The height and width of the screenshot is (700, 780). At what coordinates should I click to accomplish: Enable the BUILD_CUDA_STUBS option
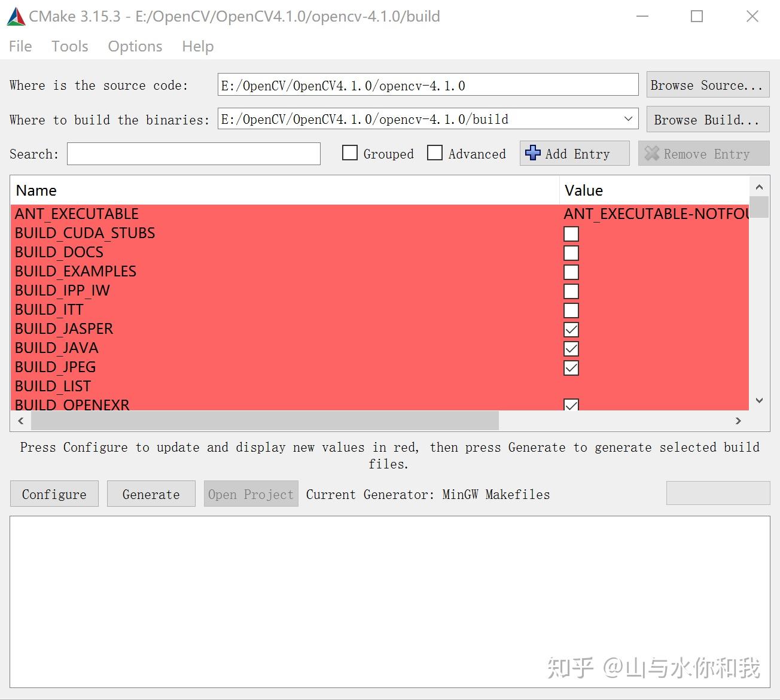tap(571, 233)
